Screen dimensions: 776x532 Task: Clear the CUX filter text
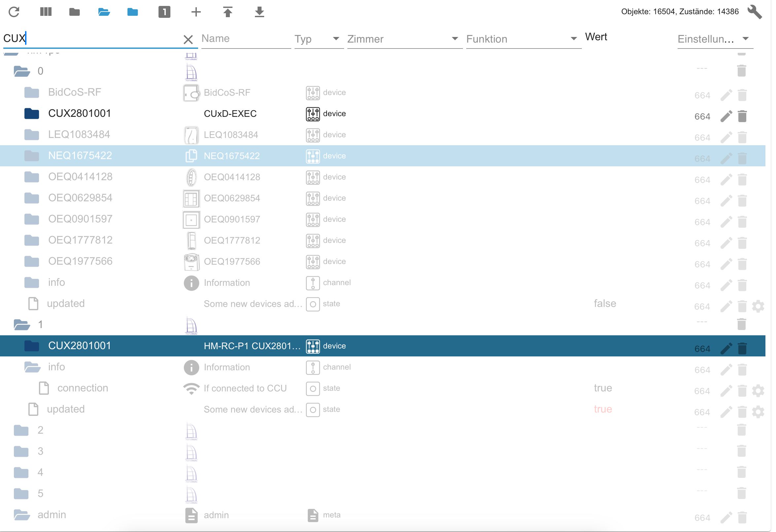tap(188, 39)
